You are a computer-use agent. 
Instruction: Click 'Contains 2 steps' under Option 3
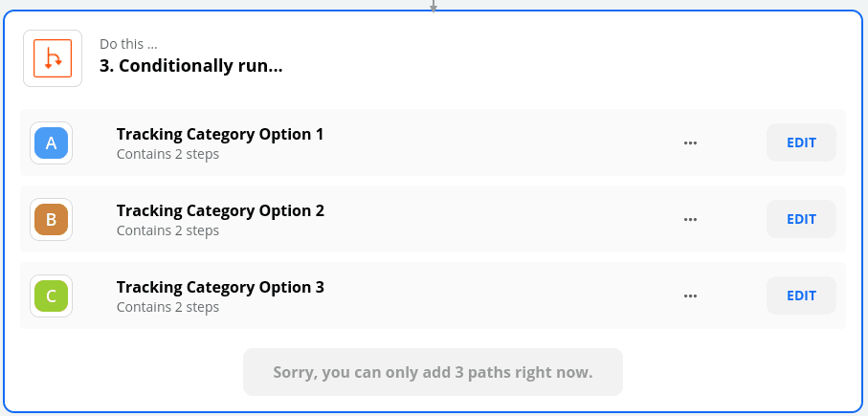point(167,307)
